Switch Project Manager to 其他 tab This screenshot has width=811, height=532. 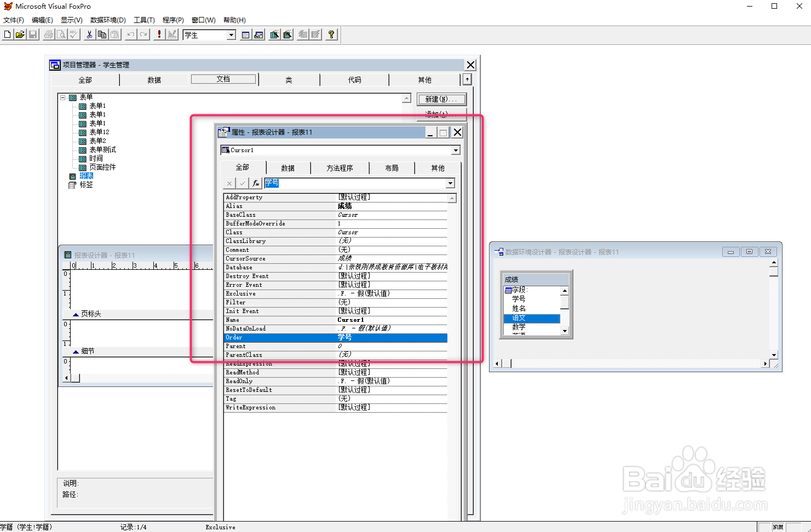(x=424, y=80)
